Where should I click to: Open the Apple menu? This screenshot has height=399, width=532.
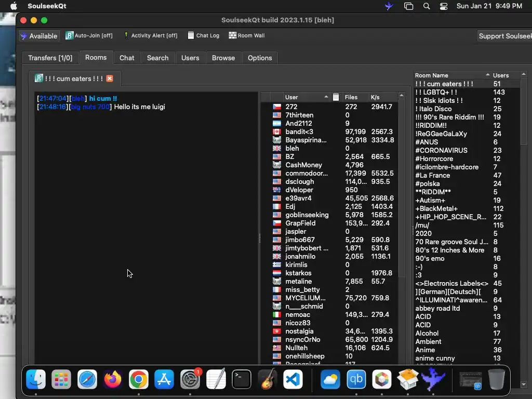(14, 6)
